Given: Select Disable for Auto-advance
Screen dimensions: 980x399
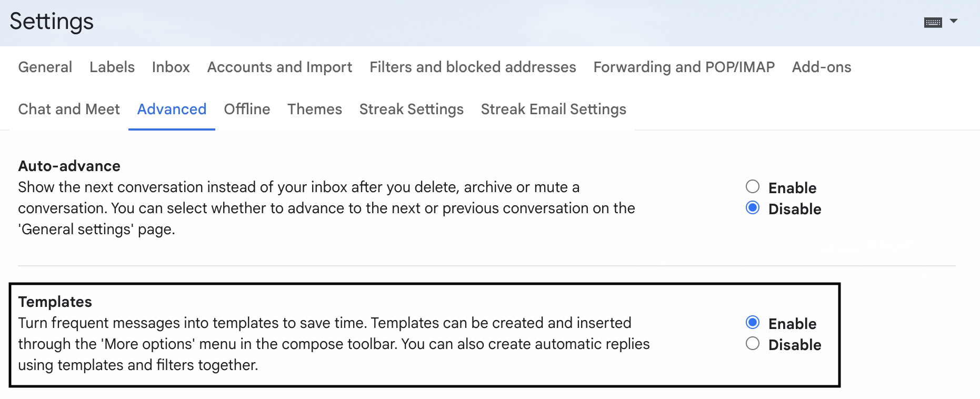Looking at the screenshot, I should click(753, 208).
